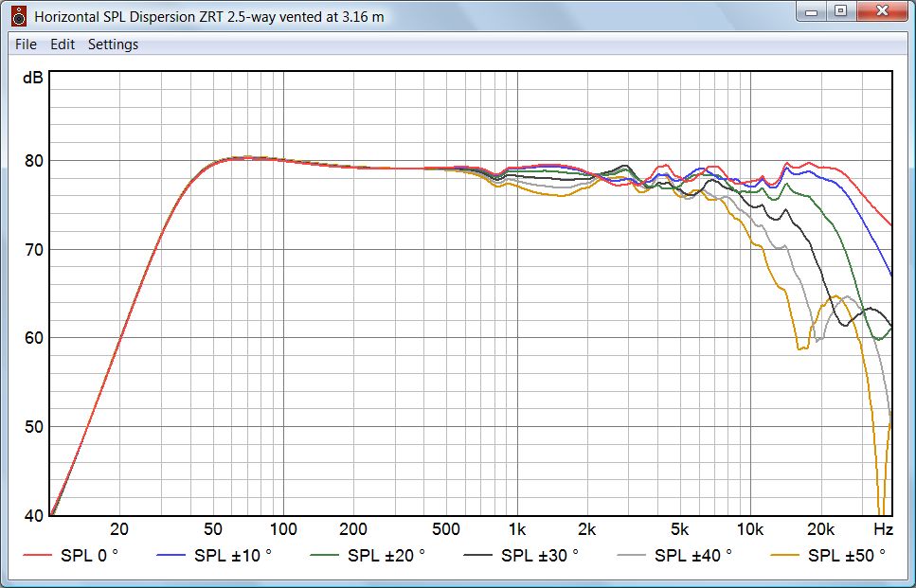Click the black SPL ±30° legend line
The width and height of the screenshot is (916, 588).
477,555
